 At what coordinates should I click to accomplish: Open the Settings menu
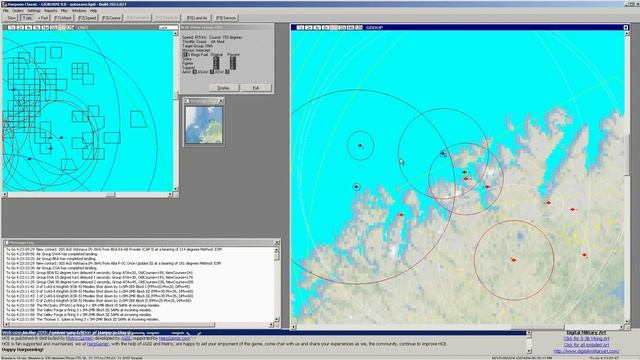pyautogui.click(x=33, y=11)
